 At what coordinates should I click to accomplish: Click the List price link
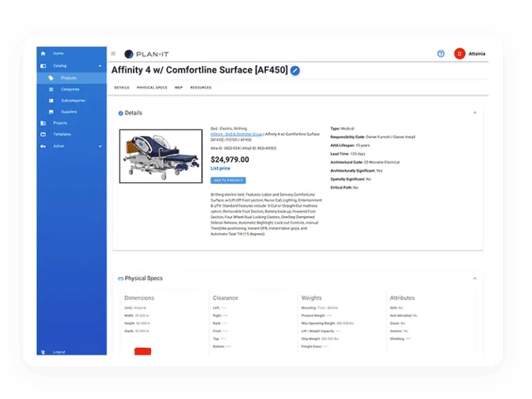click(x=220, y=168)
